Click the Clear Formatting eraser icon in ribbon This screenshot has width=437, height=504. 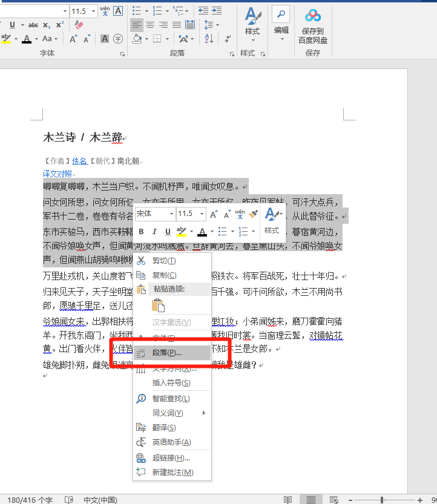click(x=78, y=25)
